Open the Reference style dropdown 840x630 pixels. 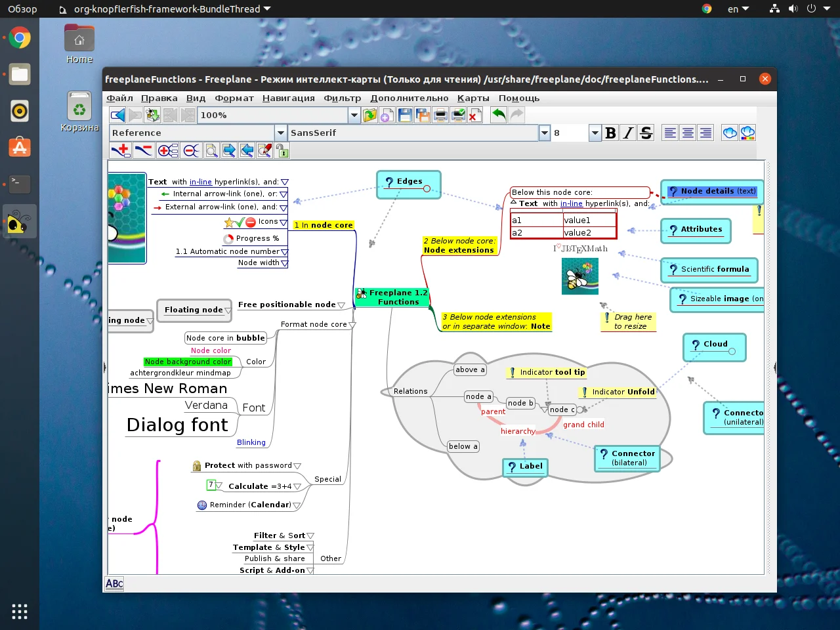[281, 133]
